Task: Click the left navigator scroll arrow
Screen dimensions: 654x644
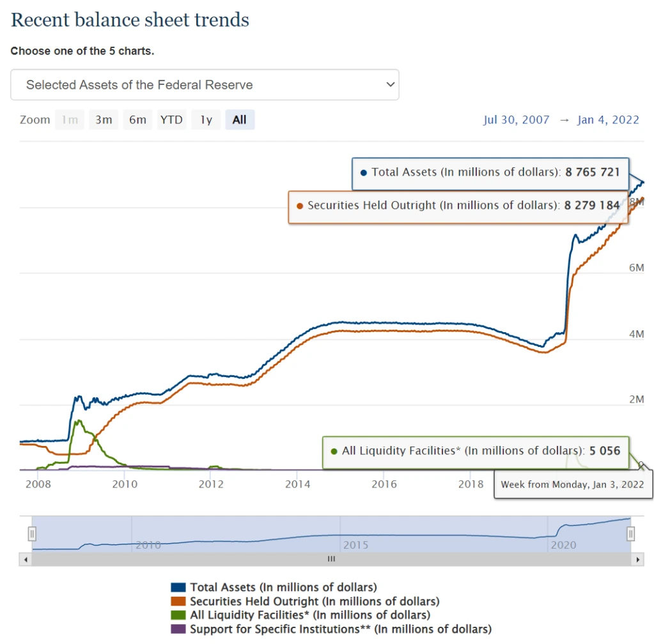Action: click(25, 558)
